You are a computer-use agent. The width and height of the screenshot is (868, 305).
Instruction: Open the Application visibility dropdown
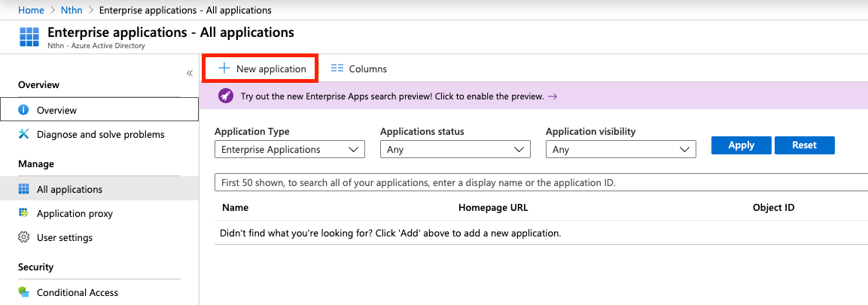click(620, 150)
